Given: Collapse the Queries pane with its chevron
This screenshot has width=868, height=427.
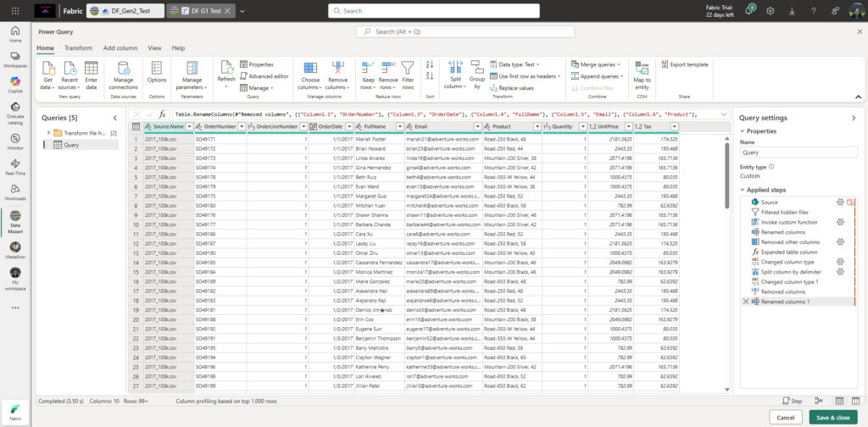Looking at the screenshot, I should [115, 118].
